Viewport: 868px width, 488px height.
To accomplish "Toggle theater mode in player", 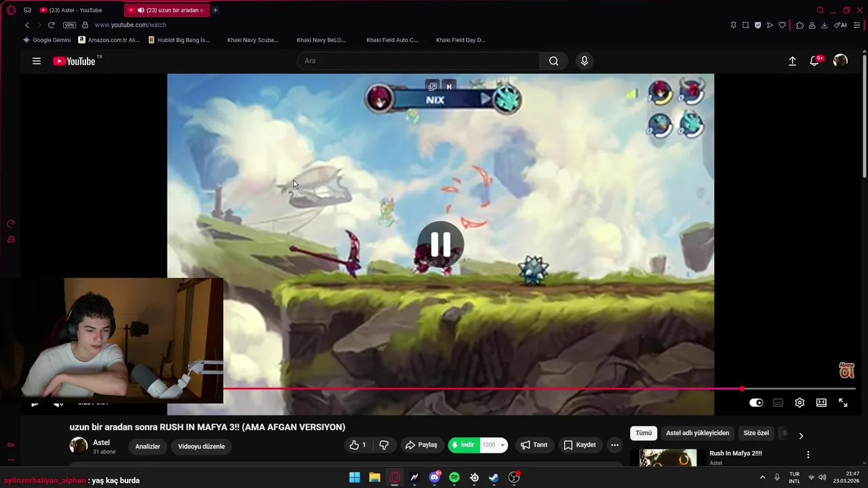I will [821, 403].
